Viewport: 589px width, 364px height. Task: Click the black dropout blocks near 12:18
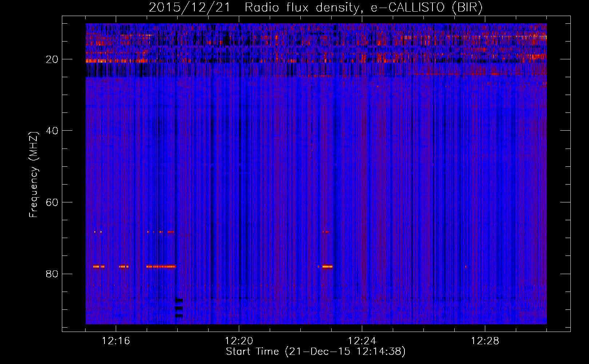179,308
